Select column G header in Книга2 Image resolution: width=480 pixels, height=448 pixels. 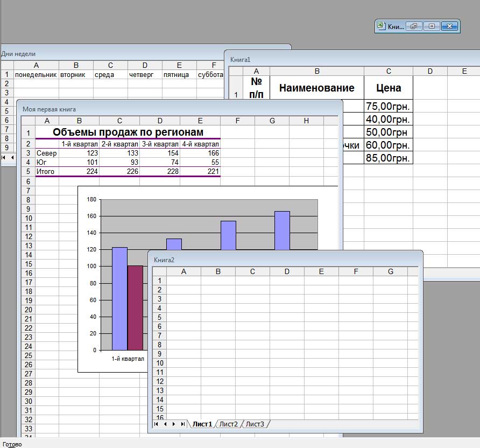(390, 271)
